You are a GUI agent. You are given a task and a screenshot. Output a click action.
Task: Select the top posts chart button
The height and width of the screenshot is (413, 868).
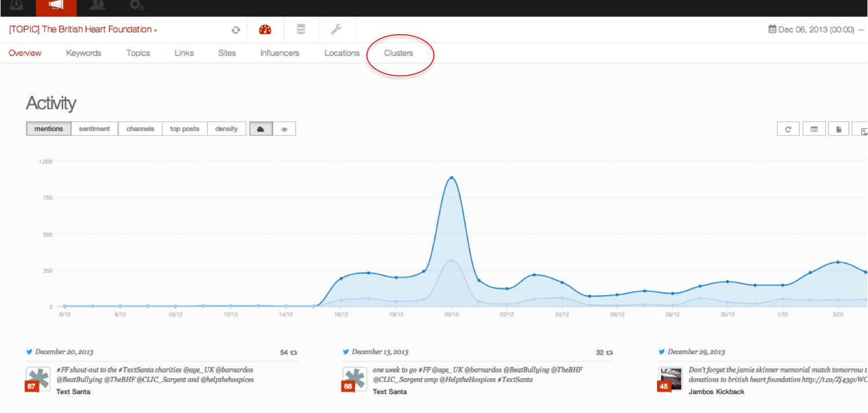[x=184, y=129]
